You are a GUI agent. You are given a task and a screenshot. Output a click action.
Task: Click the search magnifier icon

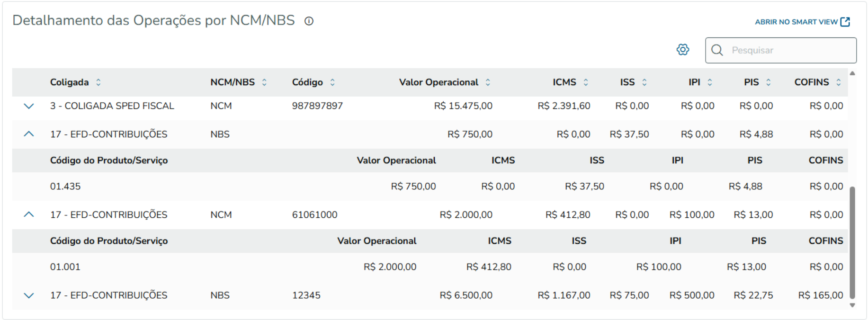[717, 50]
